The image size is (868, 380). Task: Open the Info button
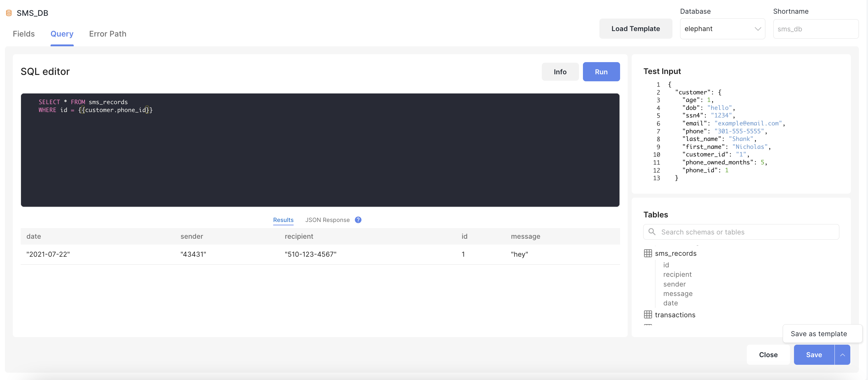560,72
